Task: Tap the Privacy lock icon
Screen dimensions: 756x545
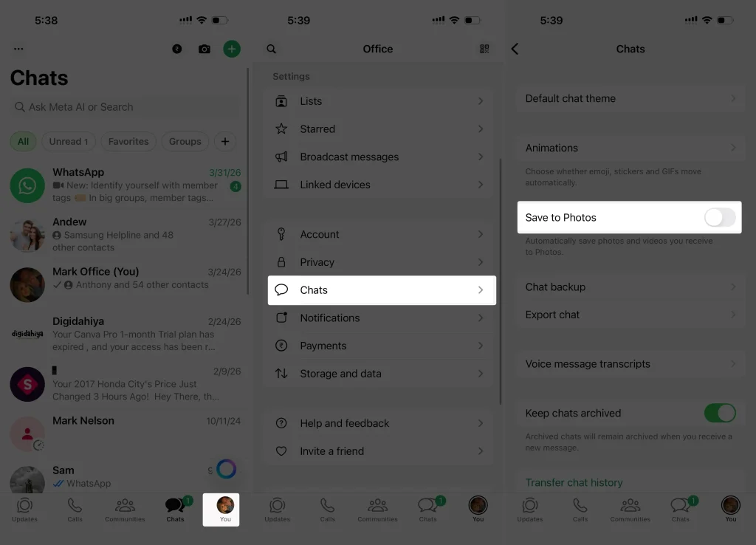Action: coord(281,262)
